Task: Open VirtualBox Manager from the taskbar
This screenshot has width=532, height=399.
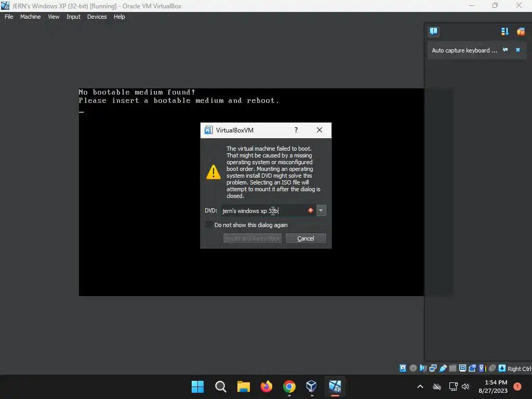Action: (312, 387)
